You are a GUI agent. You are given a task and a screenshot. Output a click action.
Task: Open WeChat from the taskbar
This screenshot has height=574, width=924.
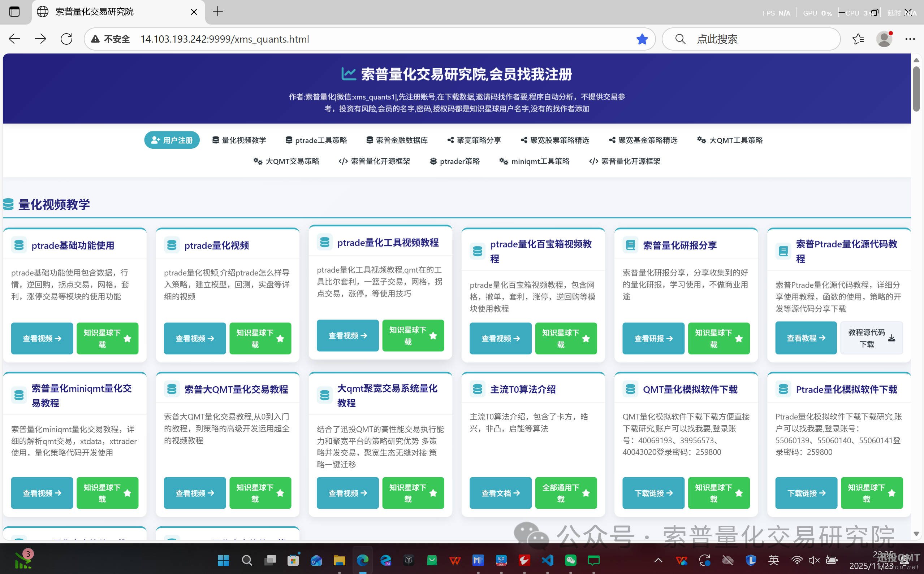tap(570, 560)
